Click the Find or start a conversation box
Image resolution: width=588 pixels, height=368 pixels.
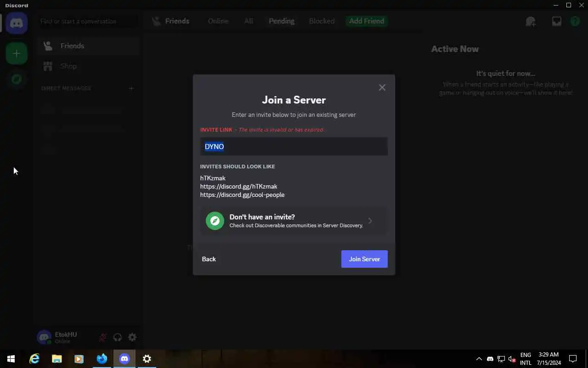click(x=88, y=21)
